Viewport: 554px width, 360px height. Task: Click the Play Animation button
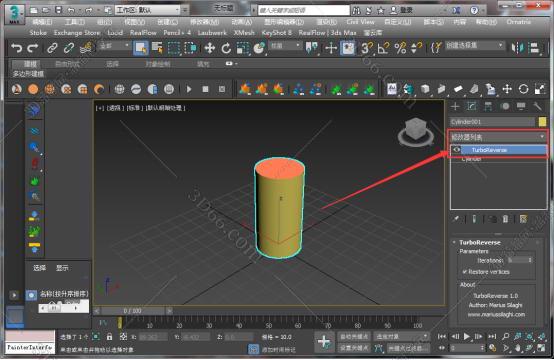[x=467, y=337]
